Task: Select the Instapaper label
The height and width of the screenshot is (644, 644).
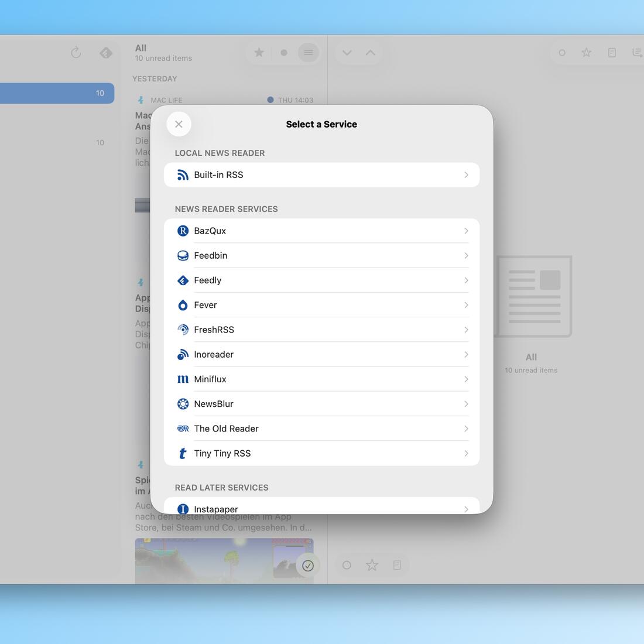Action: [x=216, y=509]
